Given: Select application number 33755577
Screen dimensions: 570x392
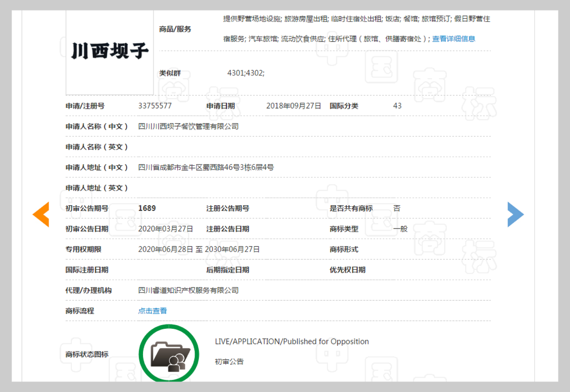Looking at the screenshot, I should pyautogui.click(x=155, y=106).
